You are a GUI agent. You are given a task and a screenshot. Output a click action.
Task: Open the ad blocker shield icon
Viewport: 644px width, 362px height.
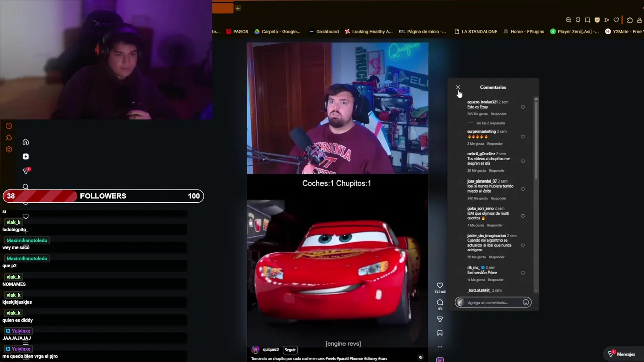point(597,20)
